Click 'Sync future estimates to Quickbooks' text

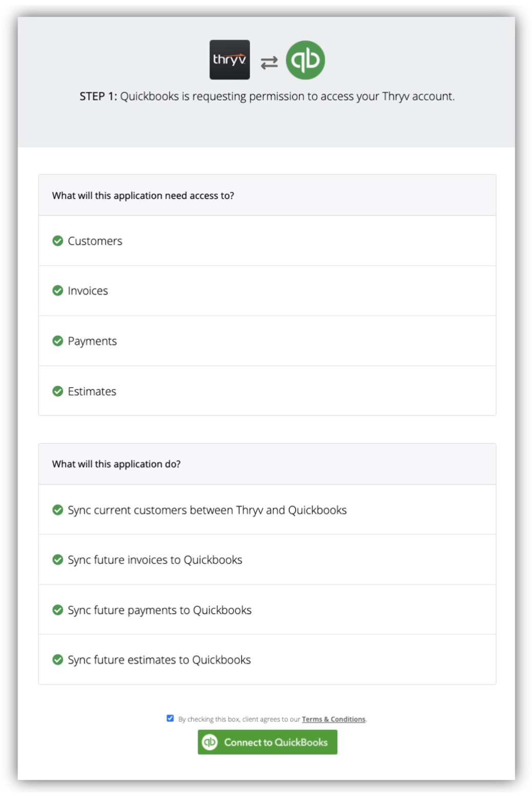tap(159, 660)
